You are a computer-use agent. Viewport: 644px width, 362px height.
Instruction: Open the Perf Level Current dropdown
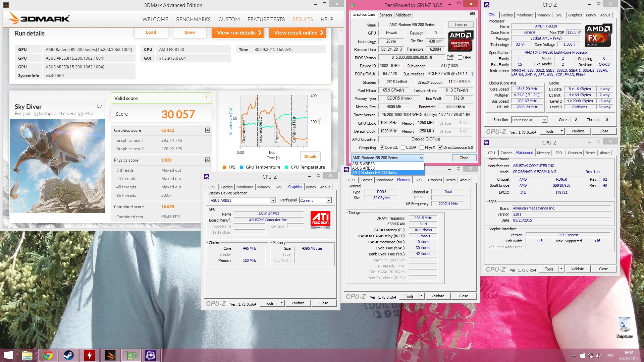[329, 200]
